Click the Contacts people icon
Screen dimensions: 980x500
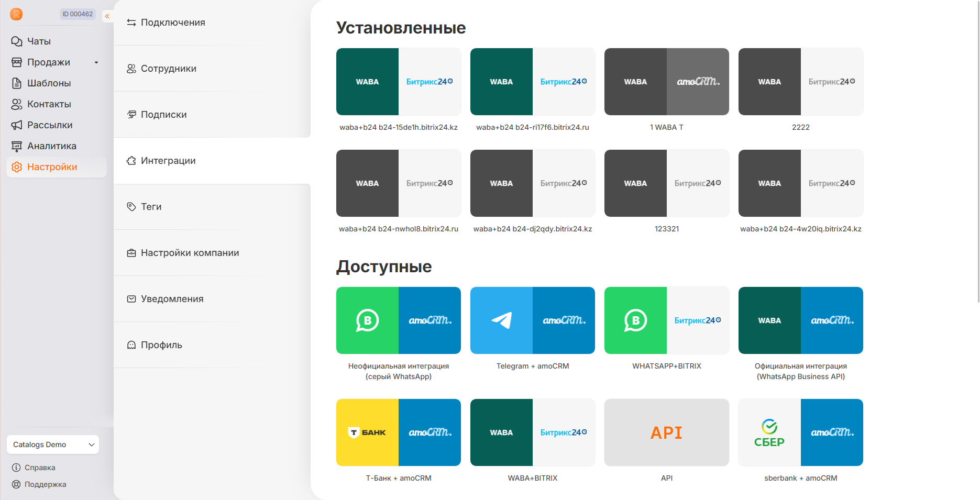pos(17,104)
